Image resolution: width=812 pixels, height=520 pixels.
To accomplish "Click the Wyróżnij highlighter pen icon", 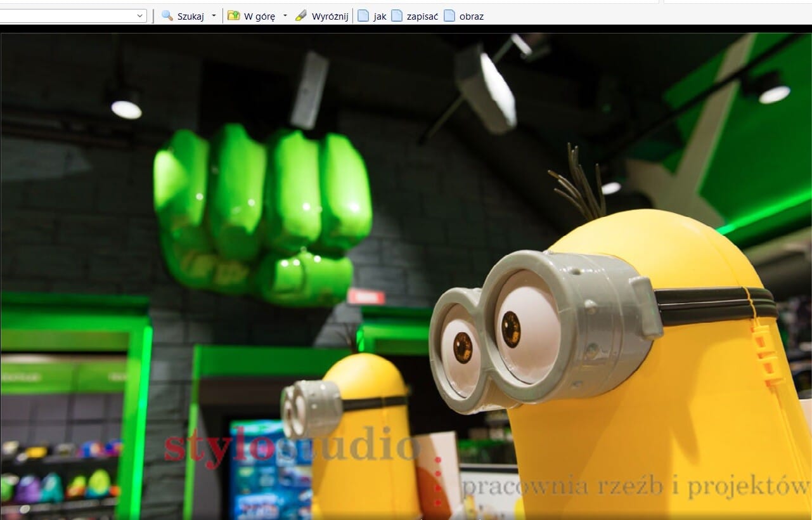I will coord(301,16).
